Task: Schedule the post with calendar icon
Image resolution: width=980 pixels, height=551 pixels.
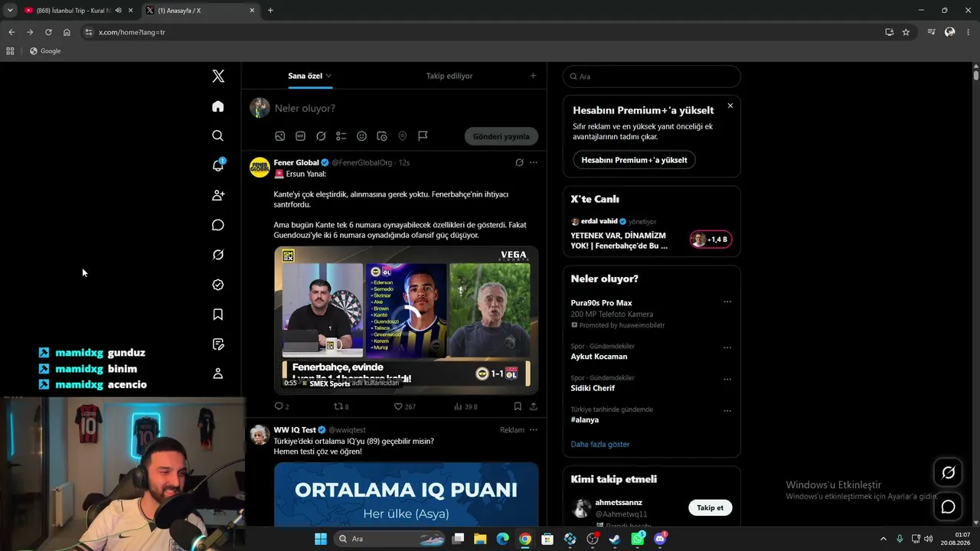Action: pos(382,136)
